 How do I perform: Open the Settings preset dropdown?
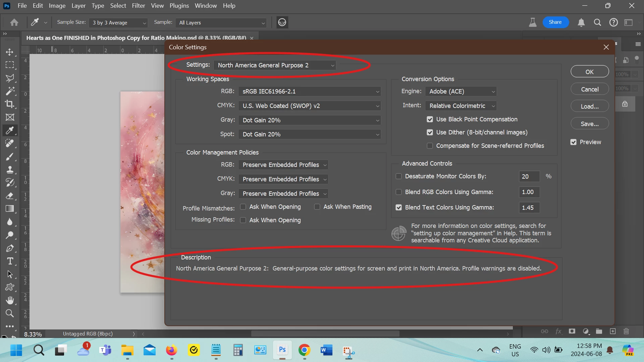click(275, 65)
